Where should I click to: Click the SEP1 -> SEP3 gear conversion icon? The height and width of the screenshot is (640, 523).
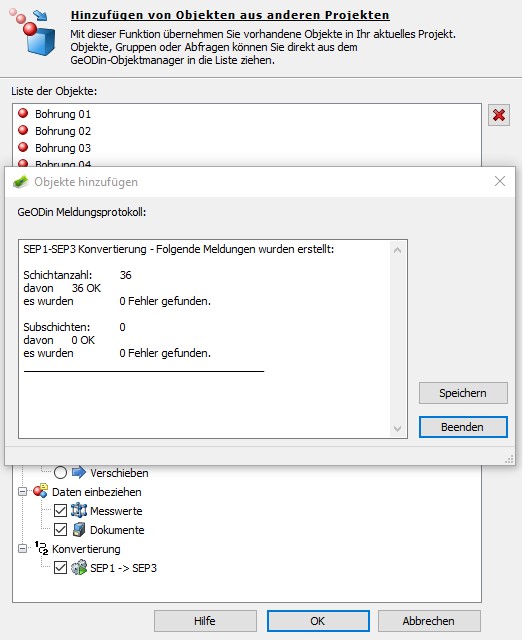[79, 567]
